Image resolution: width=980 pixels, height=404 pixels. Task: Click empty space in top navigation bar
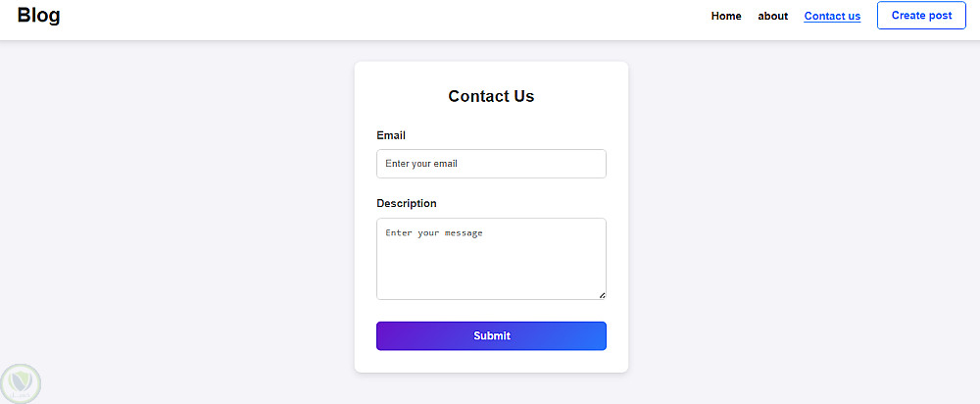[x=392, y=18]
